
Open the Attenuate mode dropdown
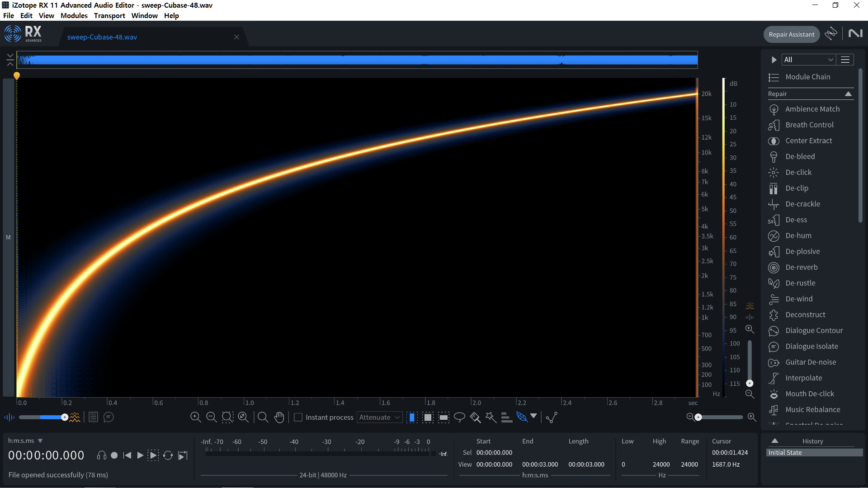(379, 417)
